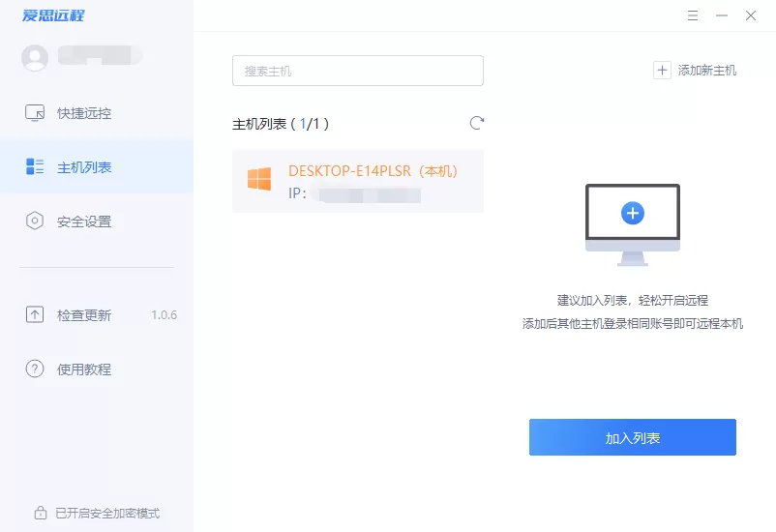Click the 加入列表 button
The image size is (776, 532).
coord(633,437)
